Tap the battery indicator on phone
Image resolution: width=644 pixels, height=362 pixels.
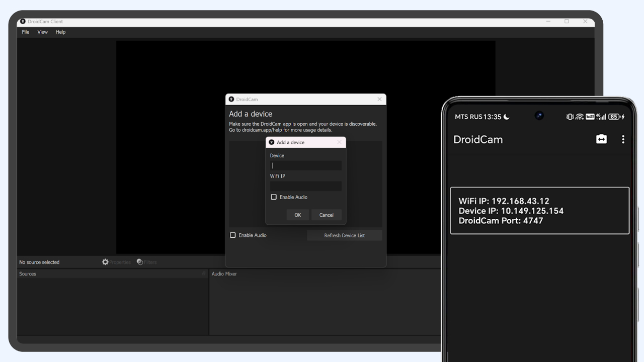[614, 117]
